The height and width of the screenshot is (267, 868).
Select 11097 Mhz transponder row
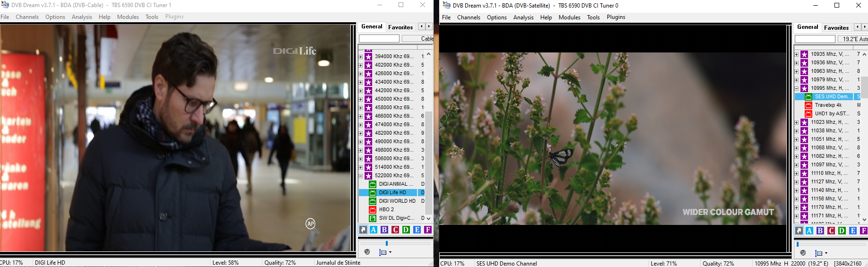click(830, 164)
